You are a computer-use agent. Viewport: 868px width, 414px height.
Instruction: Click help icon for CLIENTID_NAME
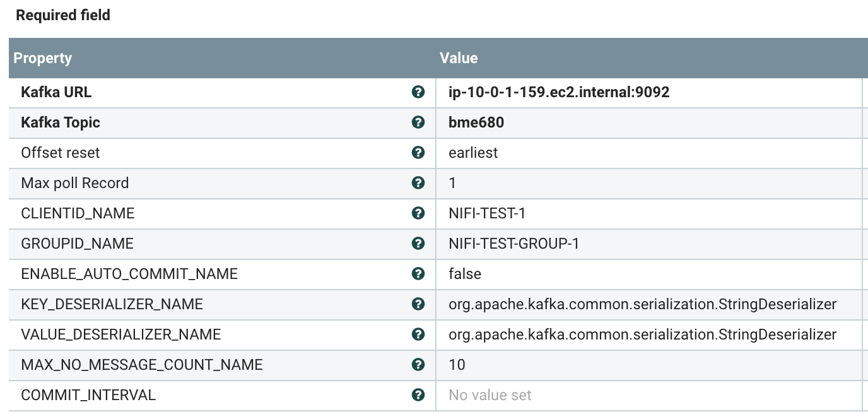(x=418, y=213)
